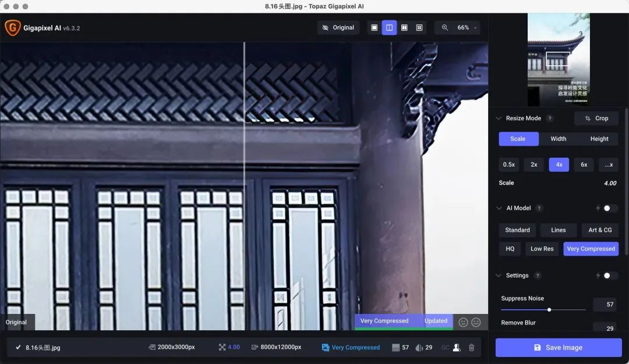Image resolution: width=629 pixels, height=364 pixels.
Task: Choose the 6x scale button
Action: pos(584,165)
